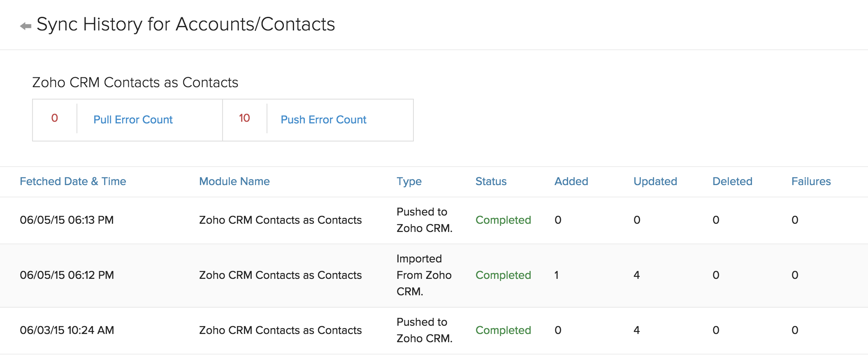Sort by Module Name column header

tap(234, 181)
